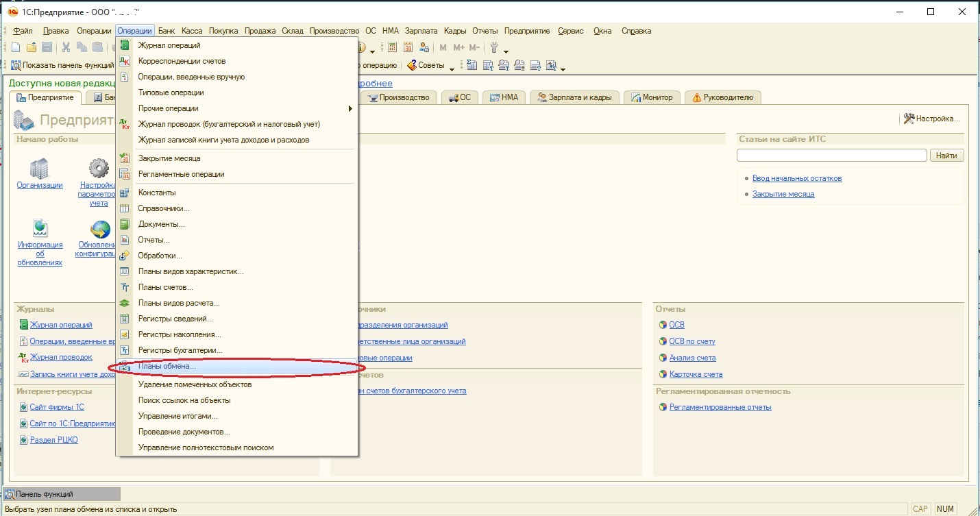Click the copy toolbar icon
The image size is (980, 516).
(82, 47)
